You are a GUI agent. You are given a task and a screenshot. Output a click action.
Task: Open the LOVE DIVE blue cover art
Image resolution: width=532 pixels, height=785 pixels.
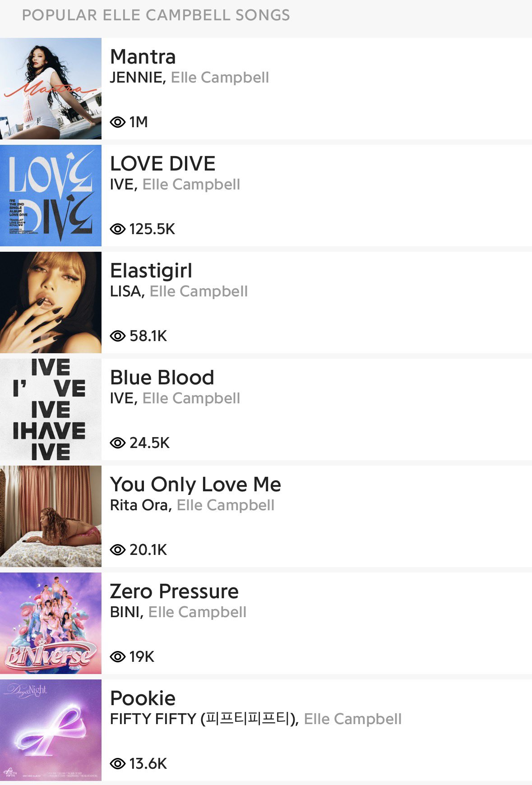tap(51, 195)
